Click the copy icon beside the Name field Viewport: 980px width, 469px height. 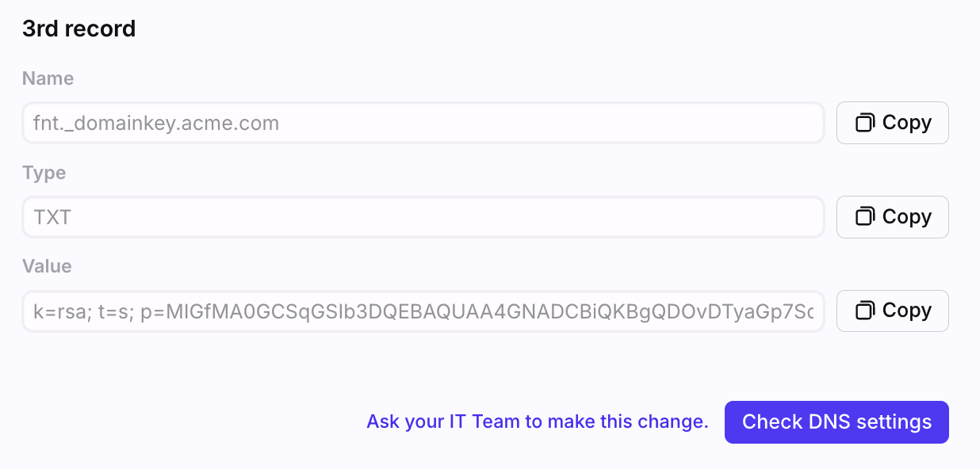(x=864, y=123)
